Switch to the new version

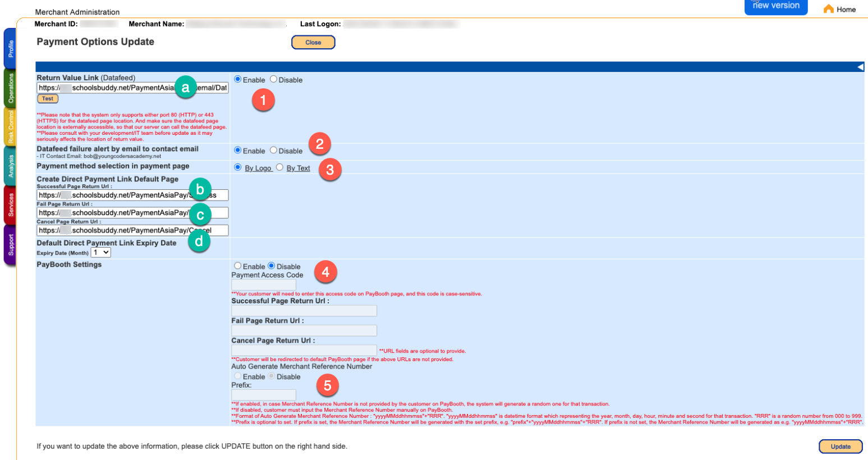coord(776,6)
